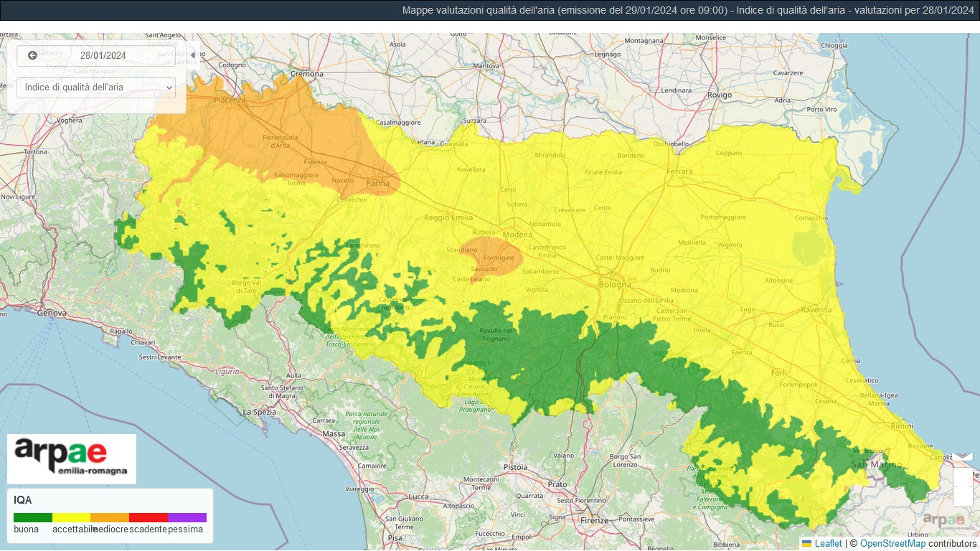The height and width of the screenshot is (551, 980).
Task: Click the orange mediocre legend swatch
Action: click(110, 517)
